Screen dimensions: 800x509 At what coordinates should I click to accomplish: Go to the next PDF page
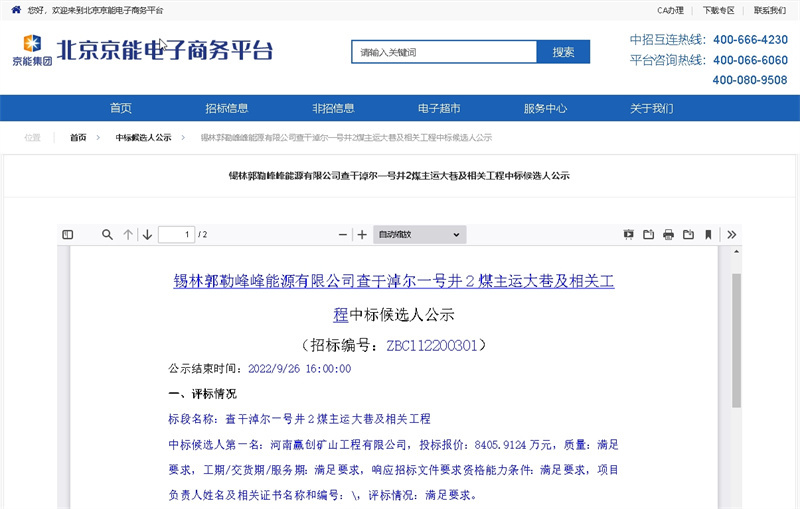click(x=147, y=235)
